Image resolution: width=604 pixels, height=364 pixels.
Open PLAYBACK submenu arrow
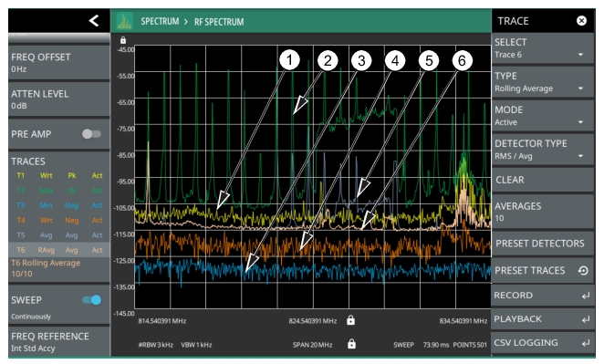coord(586,319)
